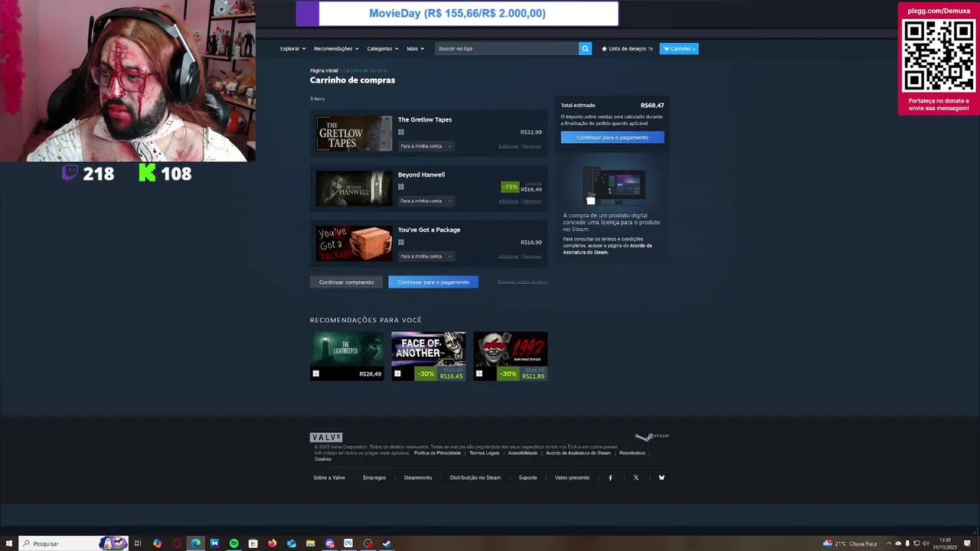Image resolution: width=980 pixels, height=551 pixels.
Task: Open the notification center tray icon
Action: [x=967, y=543]
